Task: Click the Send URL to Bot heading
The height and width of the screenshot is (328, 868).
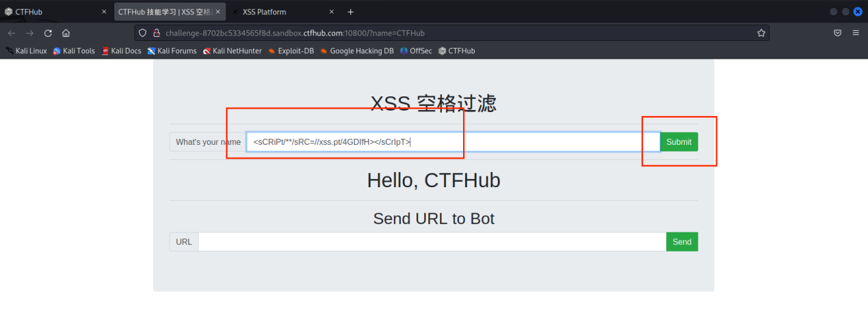Action: pyautogui.click(x=434, y=219)
